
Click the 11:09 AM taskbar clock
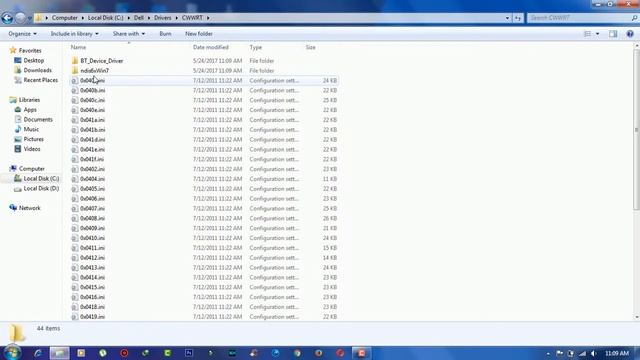tap(617, 353)
